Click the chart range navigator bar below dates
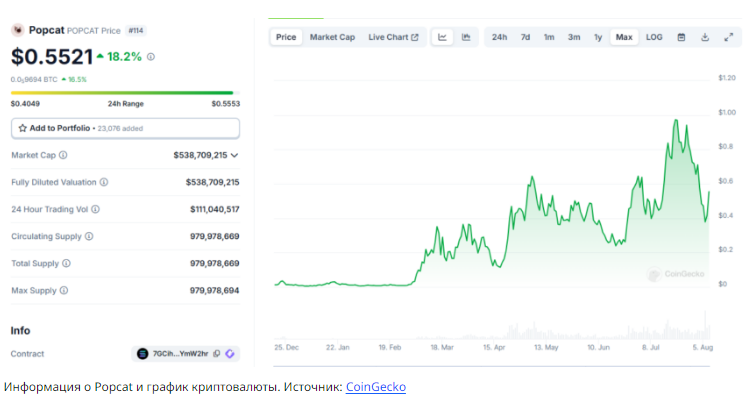The width and height of the screenshot is (743, 408). 491,366
